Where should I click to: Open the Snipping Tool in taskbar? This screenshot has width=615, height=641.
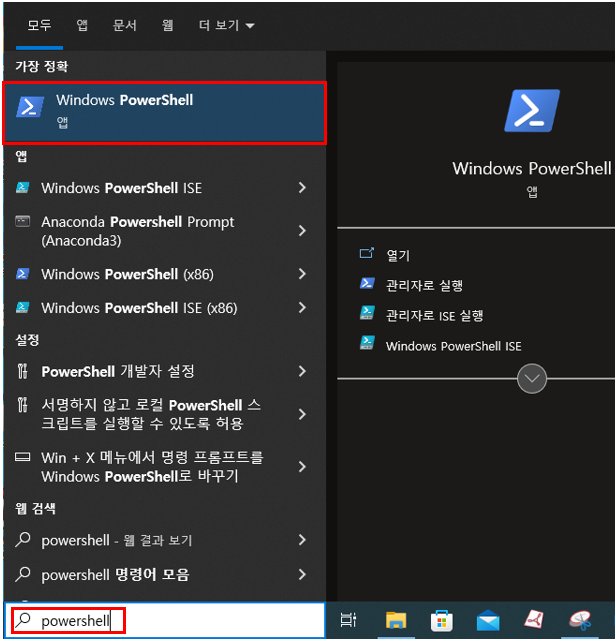pyautogui.click(x=580, y=620)
